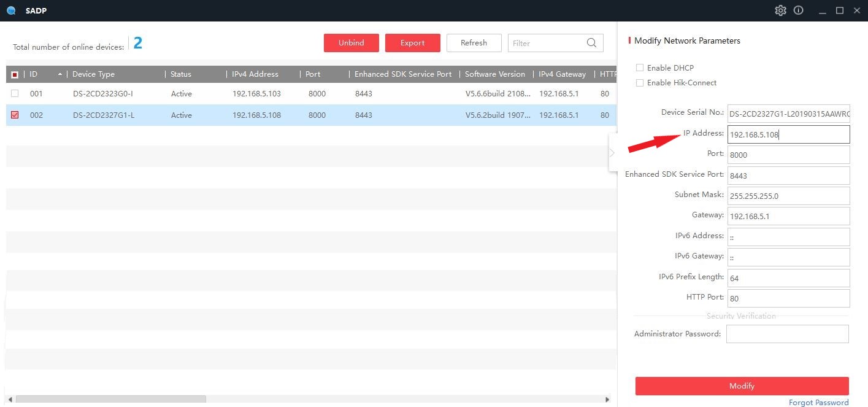This screenshot has height=407, width=868.
Task: Enable DHCP checkbox
Action: pyautogui.click(x=640, y=68)
